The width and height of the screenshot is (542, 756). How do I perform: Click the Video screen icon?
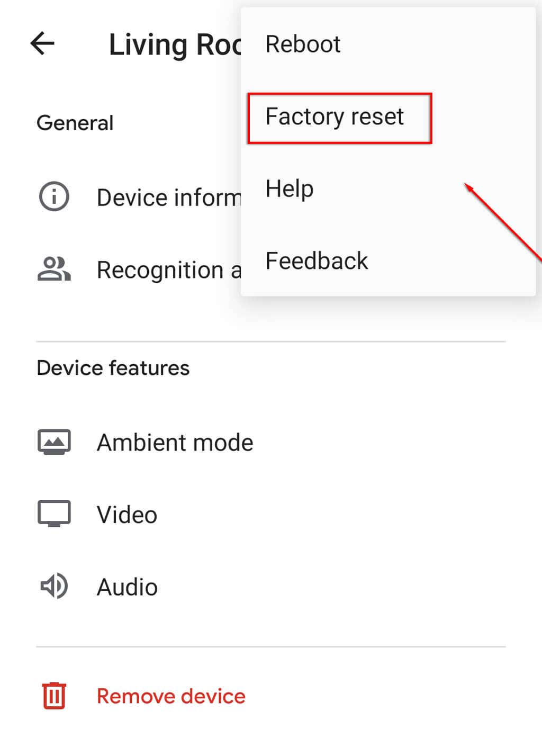54,514
